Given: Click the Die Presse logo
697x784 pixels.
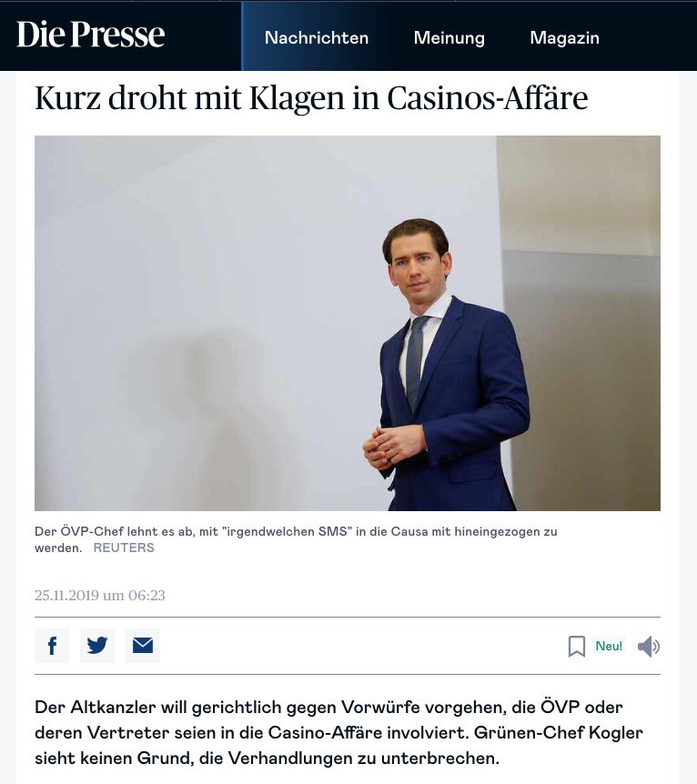Looking at the screenshot, I should click(91, 35).
